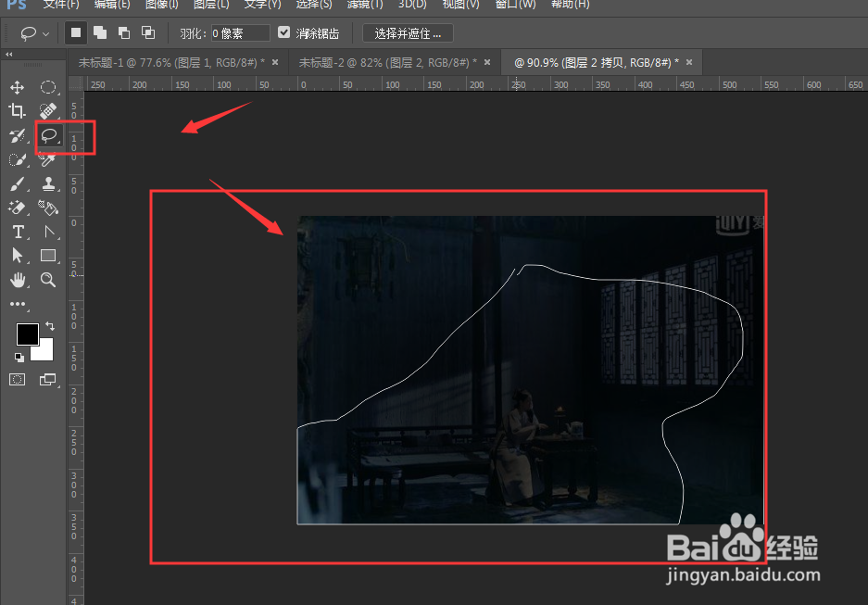Open the 文字(Y) menu

point(262,5)
